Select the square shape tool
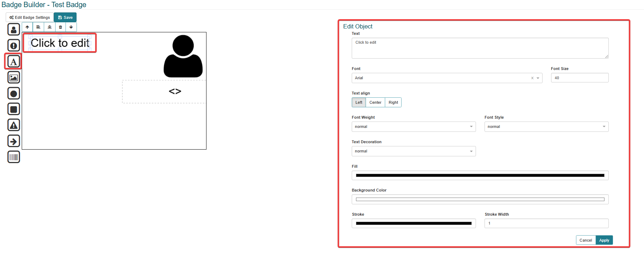Image resolution: width=644 pixels, height=253 pixels. pos(14,109)
